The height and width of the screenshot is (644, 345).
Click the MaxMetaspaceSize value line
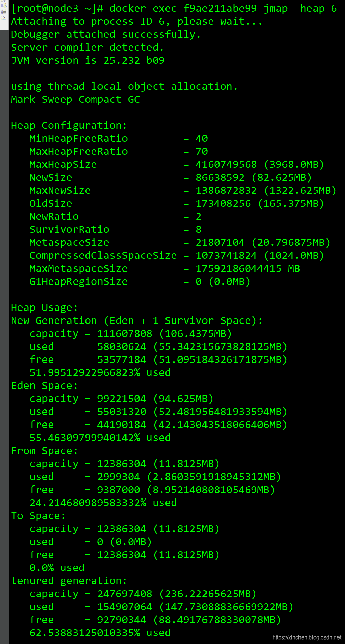point(165,269)
